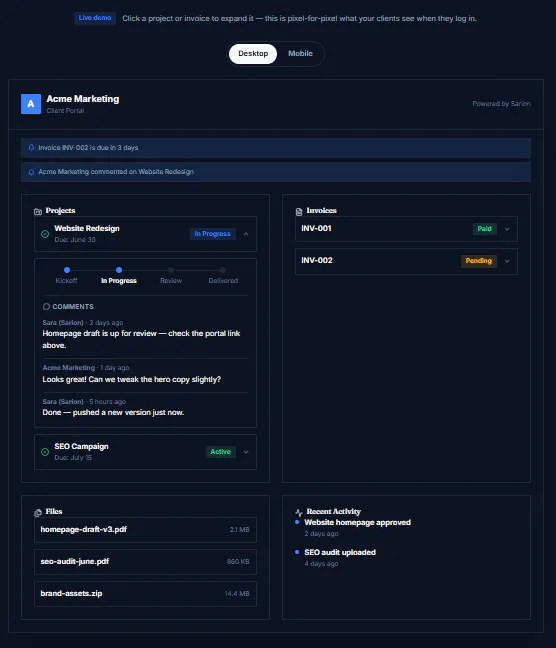Click the Projects folder icon
The height and width of the screenshot is (648, 556).
38,211
